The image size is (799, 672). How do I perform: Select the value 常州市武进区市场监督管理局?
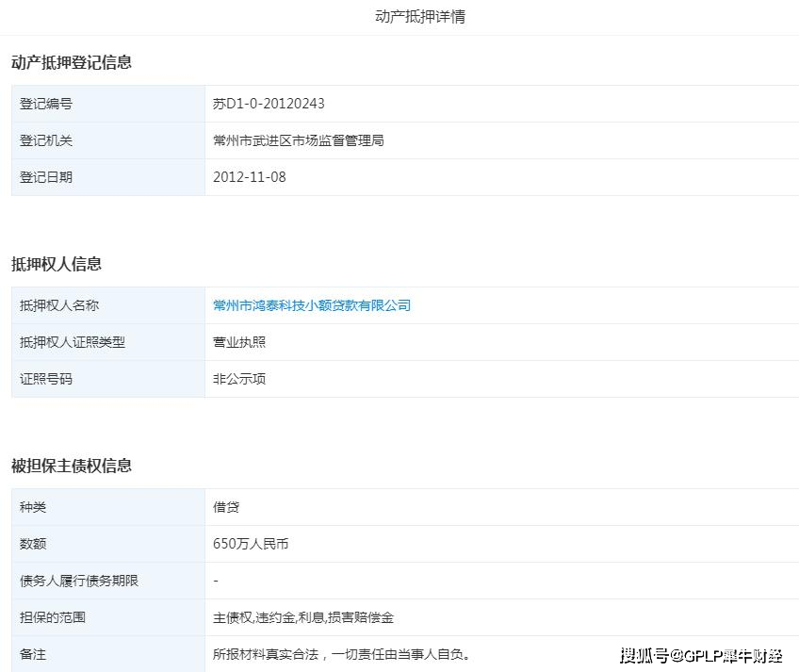(299, 140)
